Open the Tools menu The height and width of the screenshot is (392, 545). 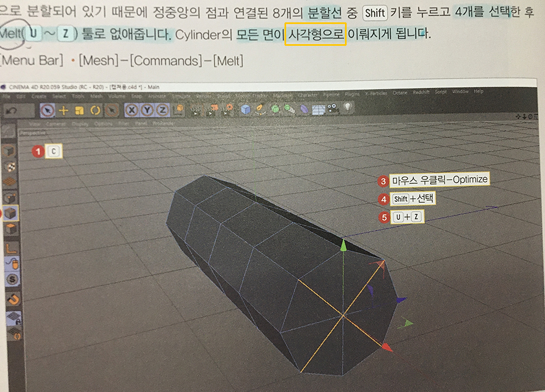(x=78, y=96)
